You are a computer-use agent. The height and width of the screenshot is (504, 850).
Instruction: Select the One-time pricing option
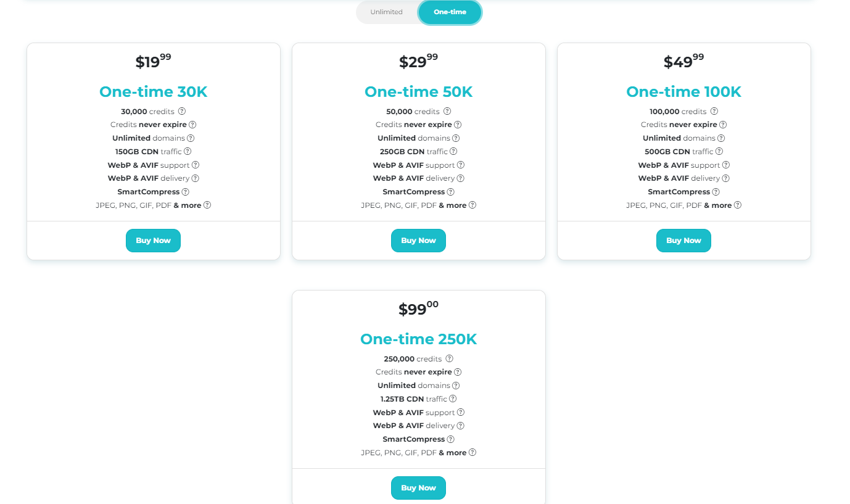(450, 12)
